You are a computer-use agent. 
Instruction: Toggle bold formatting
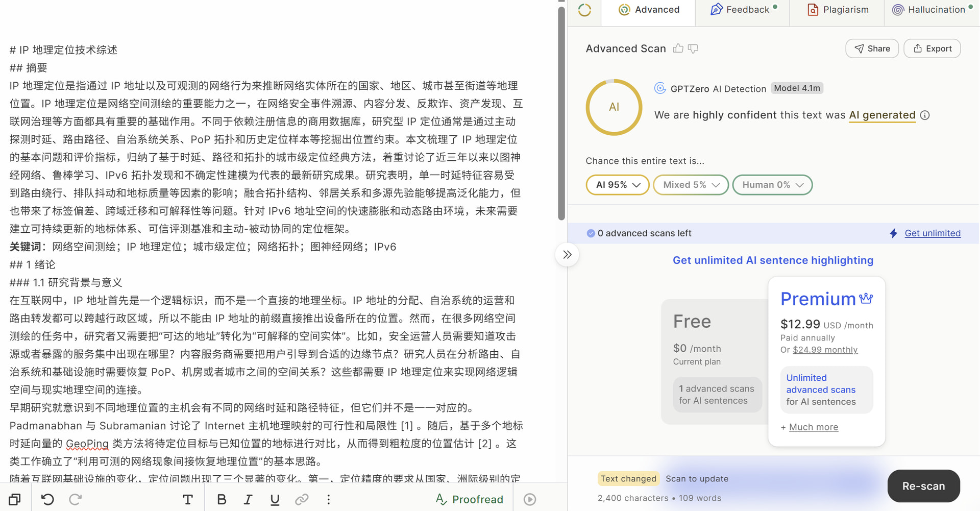point(222,499)
